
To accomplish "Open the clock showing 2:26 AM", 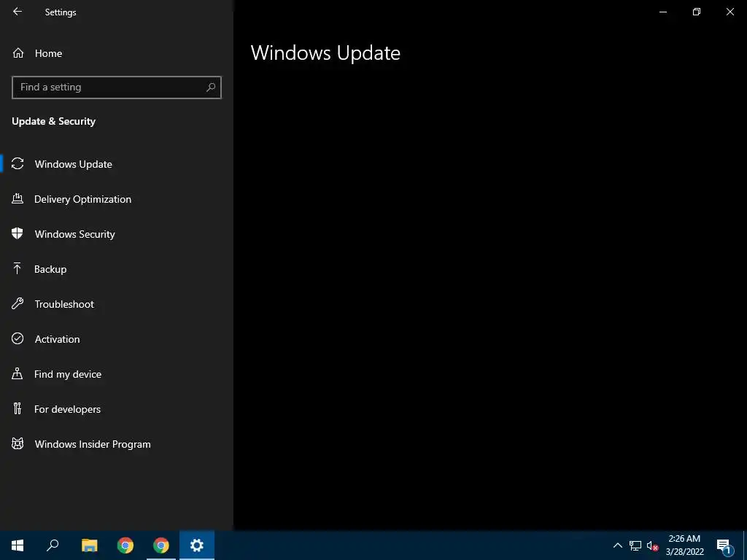I will pos(684,545).
